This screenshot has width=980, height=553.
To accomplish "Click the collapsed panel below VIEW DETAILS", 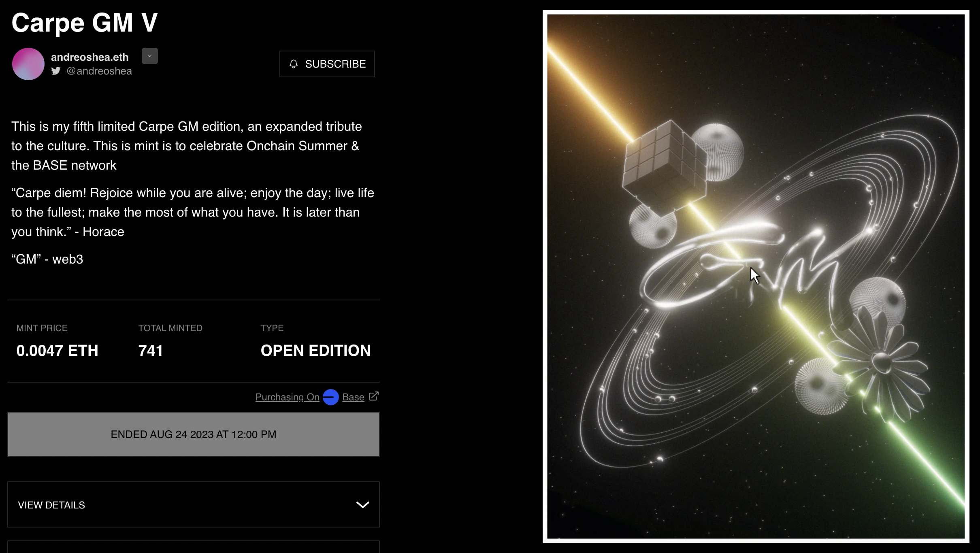I will pos(194,547).
